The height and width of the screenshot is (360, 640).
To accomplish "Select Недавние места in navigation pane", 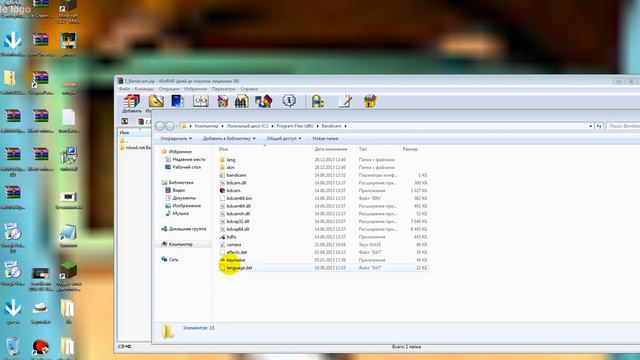I will (x=189, y=160).
